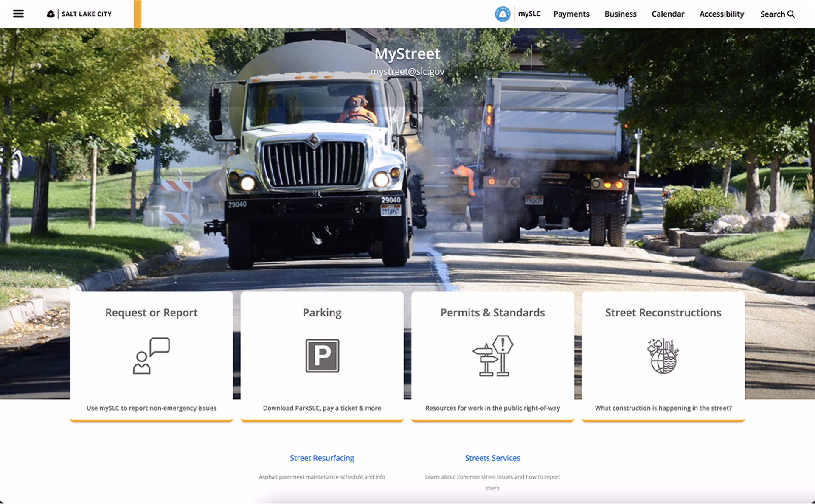Open the Accessibility page

(722, 14)
